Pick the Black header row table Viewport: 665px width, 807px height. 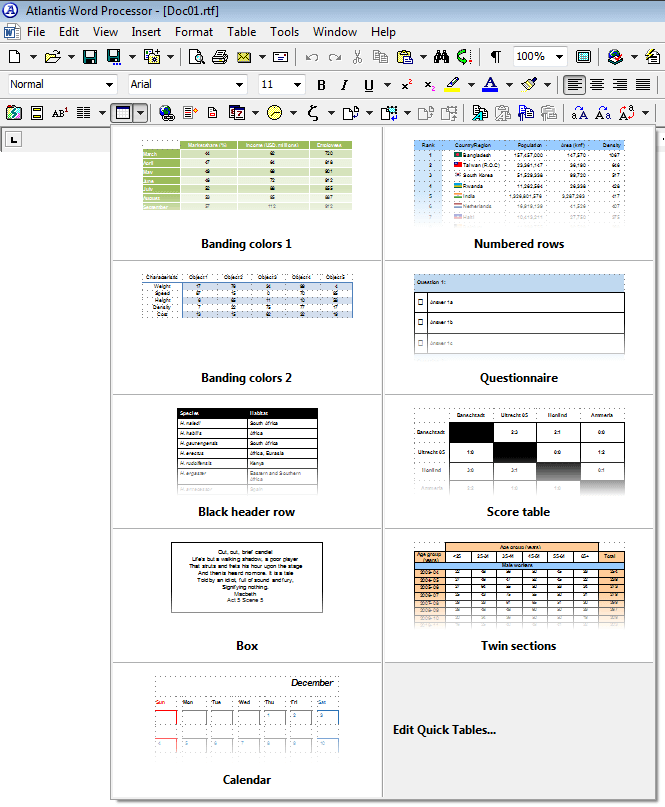247,462
